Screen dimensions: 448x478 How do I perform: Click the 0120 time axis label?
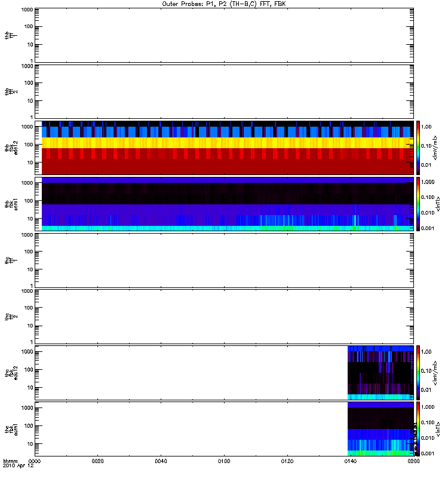click(x=287, y=461)
